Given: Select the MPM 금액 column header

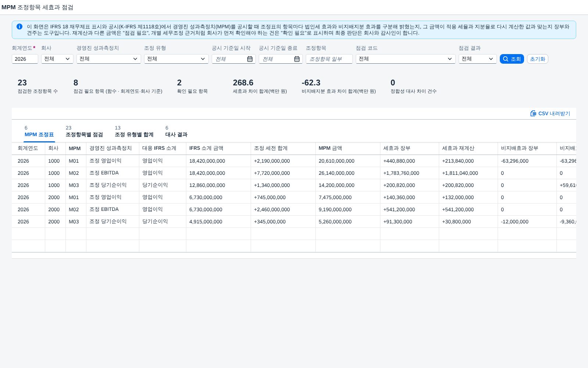Looking at the screenshot, I should (348, 148).
